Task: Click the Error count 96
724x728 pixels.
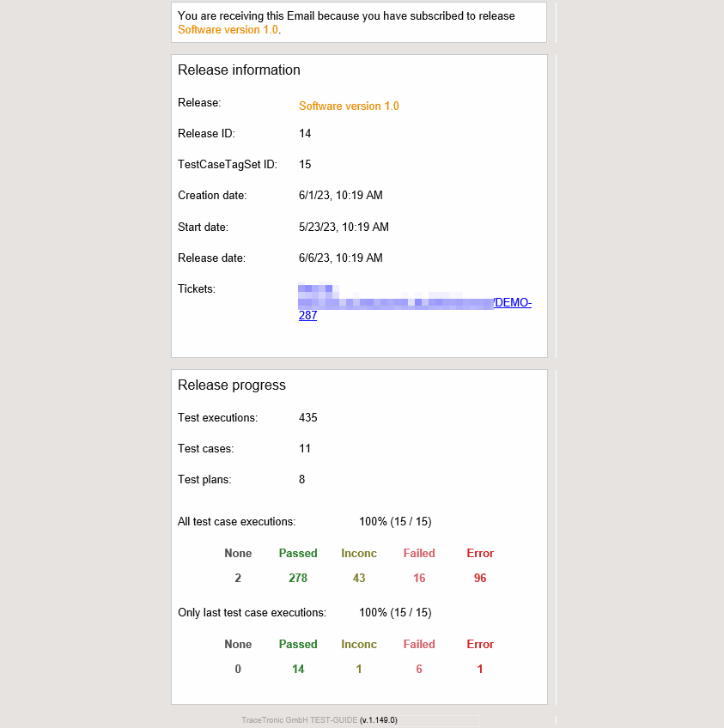Action: tap(480, 579)
